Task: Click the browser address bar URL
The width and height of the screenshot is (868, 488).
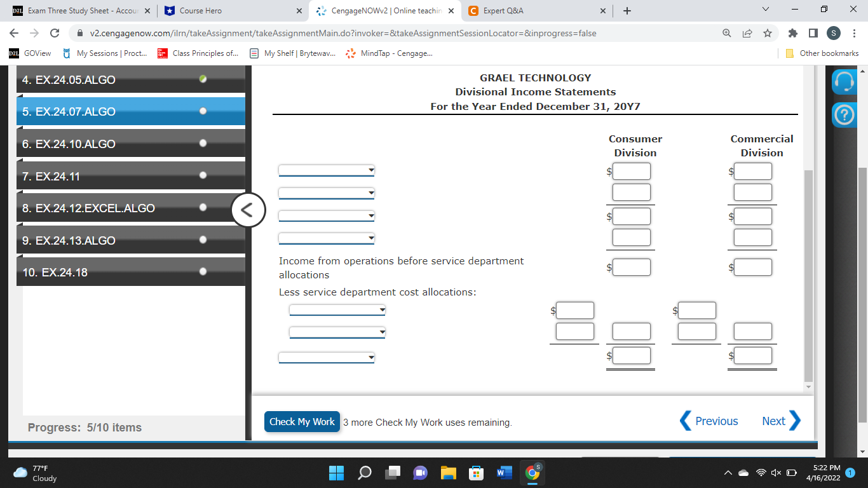Action: point(343,33)
